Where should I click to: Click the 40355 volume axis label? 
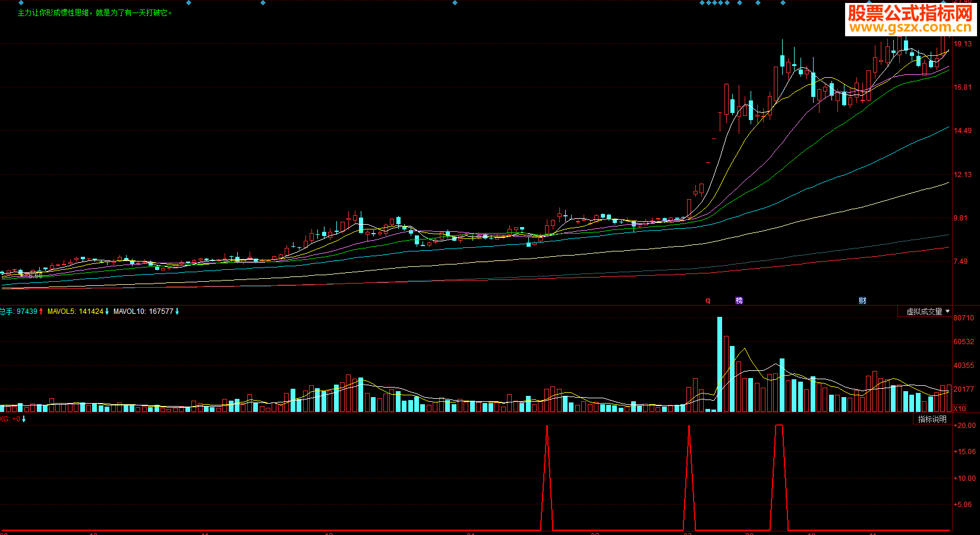point(964,366)
